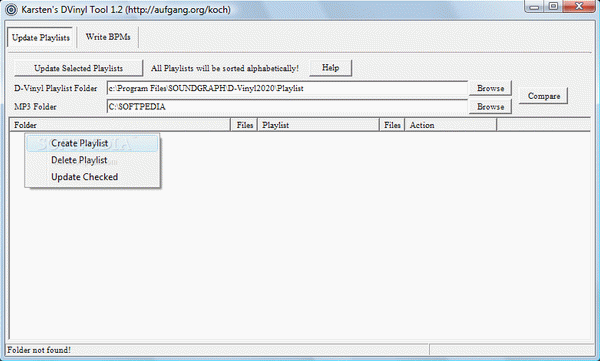Click the 'D-Vinyl Playlist Folder' label
Image resolution: width=600 pixels, height=361 pixels.
point(55,88)
